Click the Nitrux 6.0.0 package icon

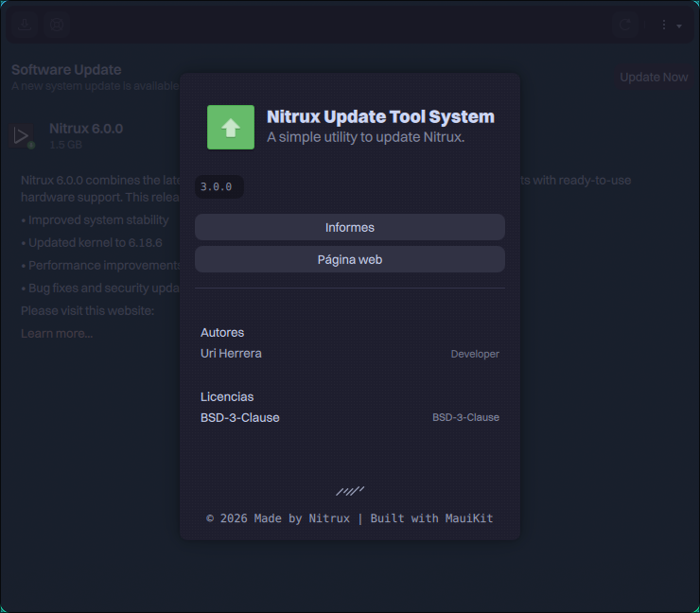[x=22, y=136]
